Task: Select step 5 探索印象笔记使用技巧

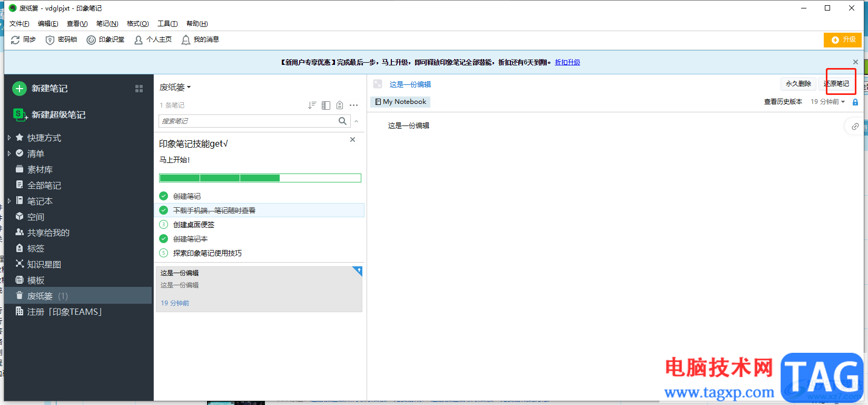Action: coord(208,253)
